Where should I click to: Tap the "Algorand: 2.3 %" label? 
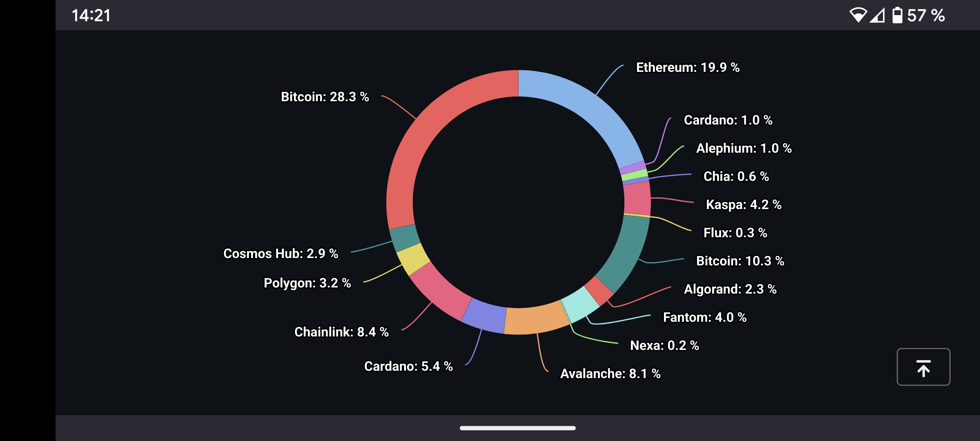point(730,289)
